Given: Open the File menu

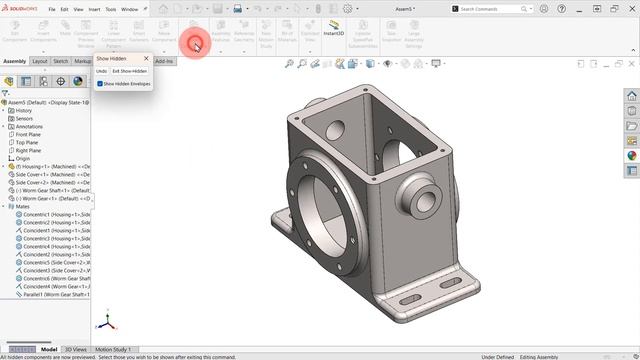Looking at the screenshot, I should [52, 9].
